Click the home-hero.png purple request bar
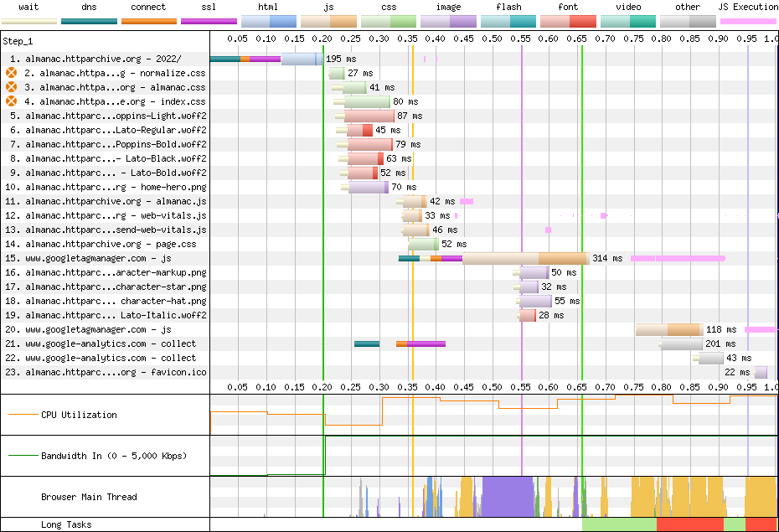 click(368, 187)
